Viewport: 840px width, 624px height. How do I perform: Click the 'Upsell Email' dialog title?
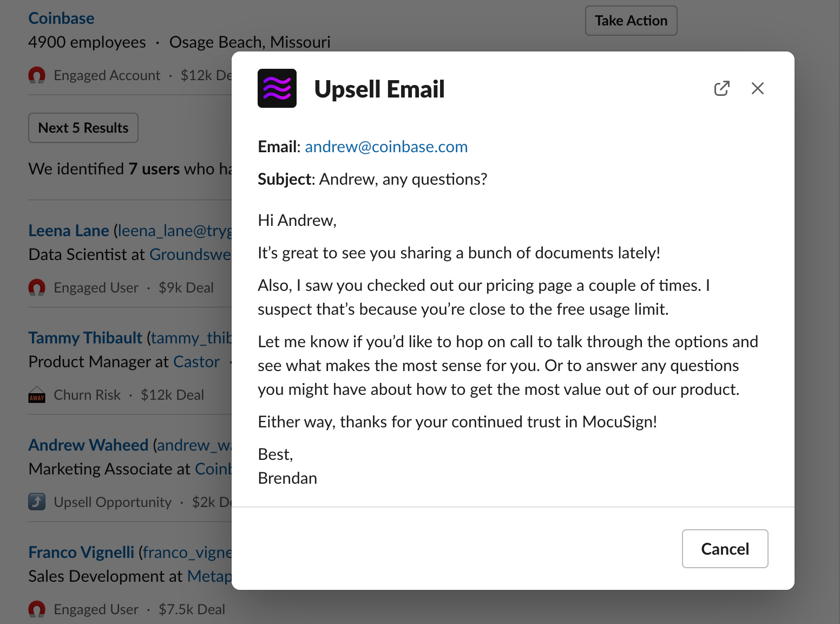pos(379,89)
